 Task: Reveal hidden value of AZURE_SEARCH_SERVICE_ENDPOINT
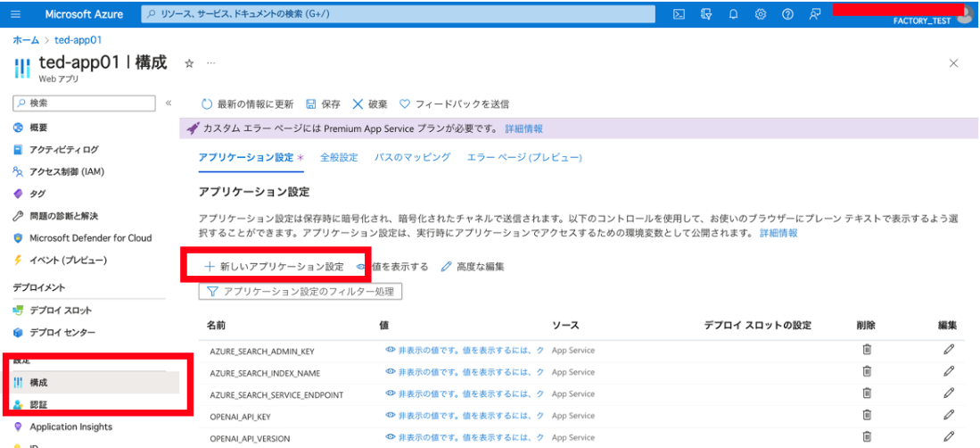[x=465, y=394]
